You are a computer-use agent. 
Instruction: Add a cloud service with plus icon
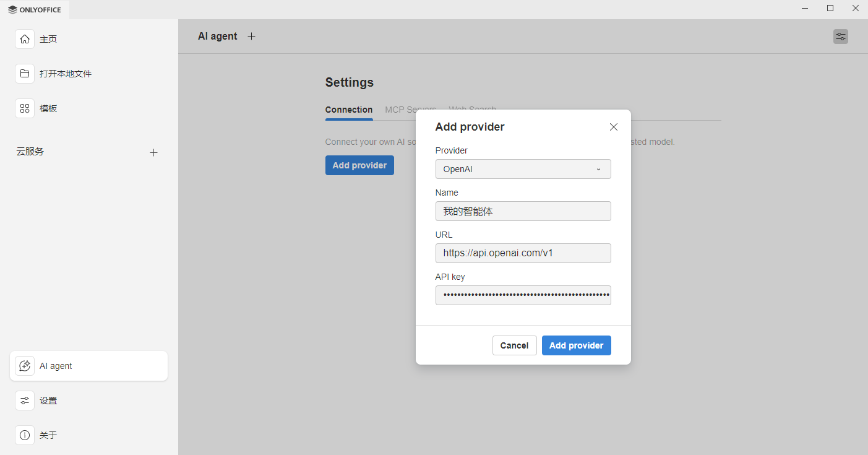click(x=154, y=152)
